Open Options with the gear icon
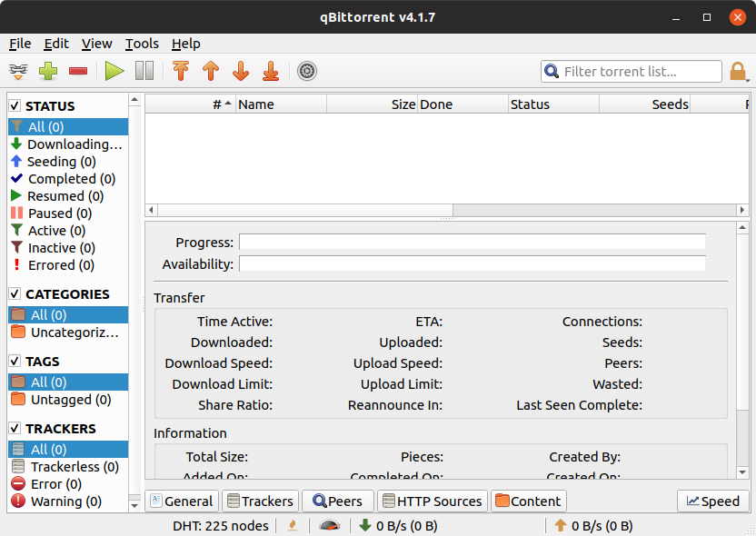 [x=306, y=72]
